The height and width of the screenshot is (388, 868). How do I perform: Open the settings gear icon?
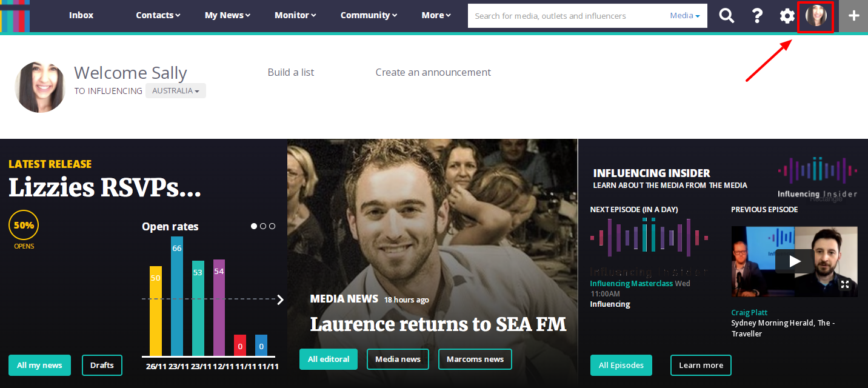[787, 16]
